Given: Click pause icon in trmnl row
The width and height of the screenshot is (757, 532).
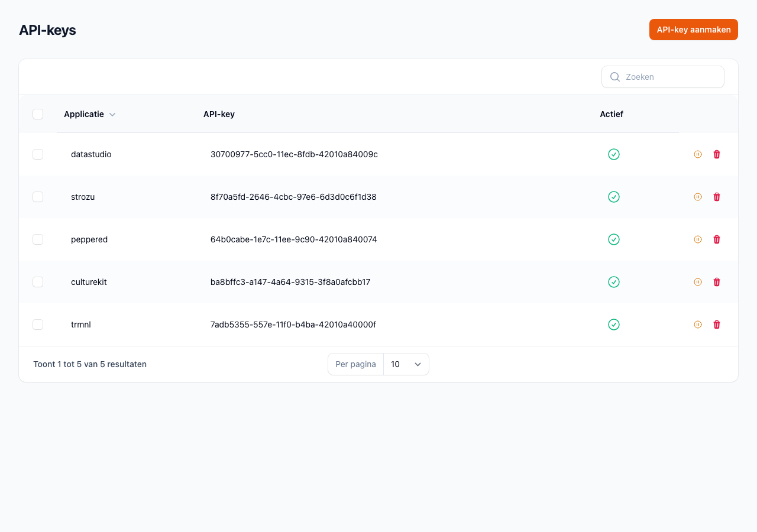Looking at the screenshot, I should point(698,325).
